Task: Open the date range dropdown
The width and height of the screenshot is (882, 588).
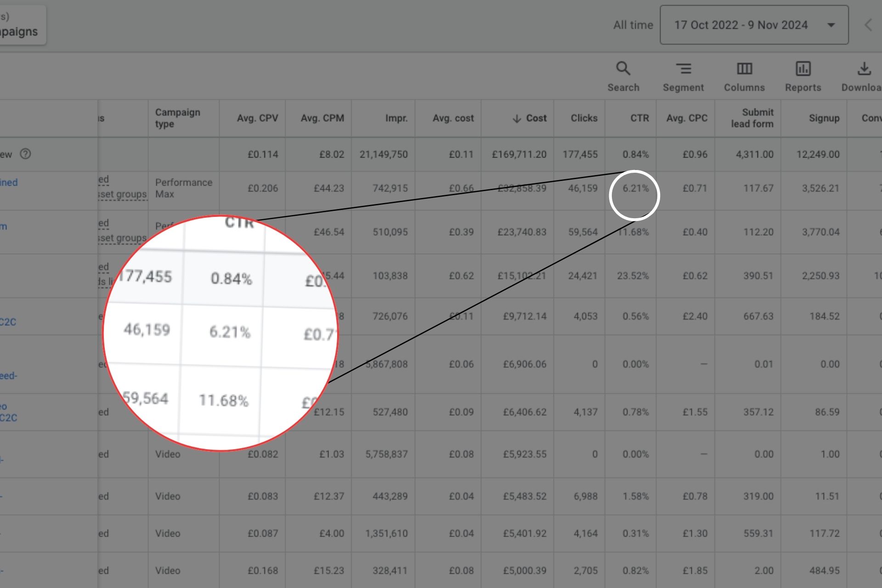Action: 741,25
